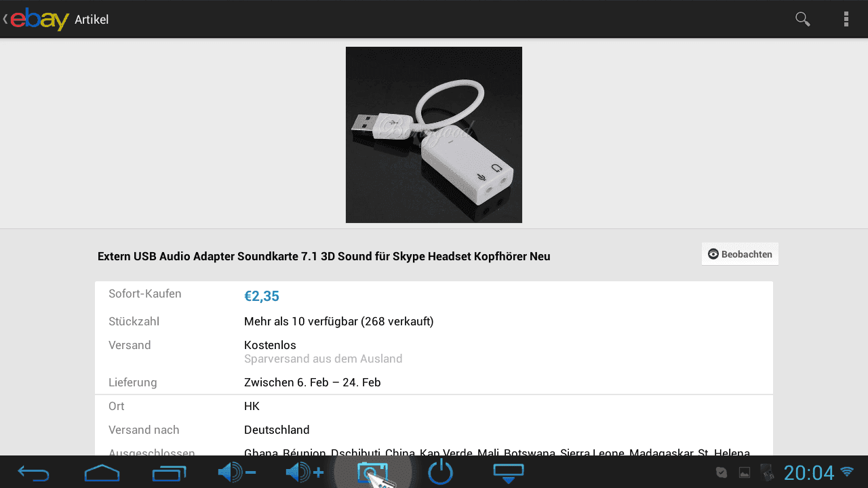Image resolution: width=868 pixels, height=488 pixels.
Task: Toggle Beobachten watch button
Action: click(740, 254)
